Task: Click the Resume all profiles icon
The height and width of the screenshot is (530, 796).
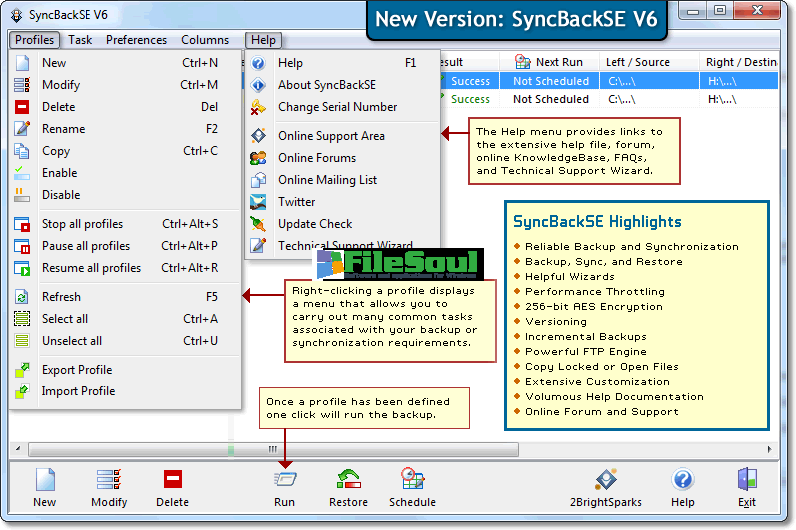Action: coord(22,268)
